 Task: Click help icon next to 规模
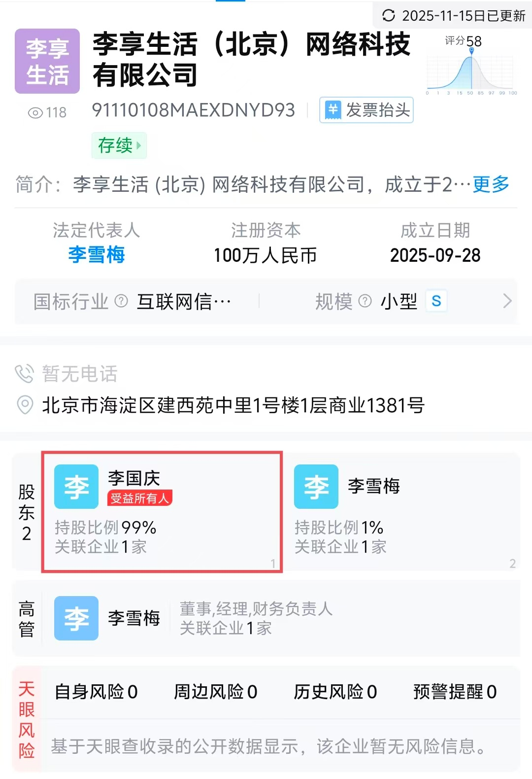pos(365,301)
